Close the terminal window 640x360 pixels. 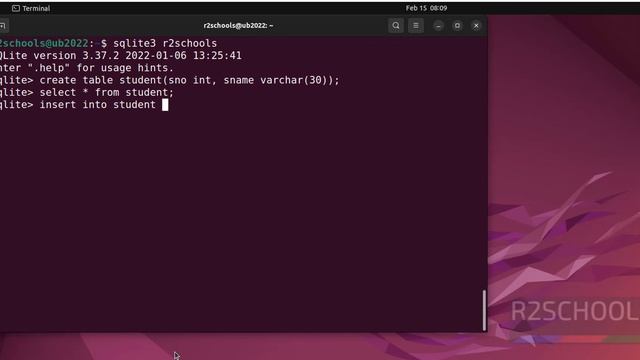[x=476, y=26]
